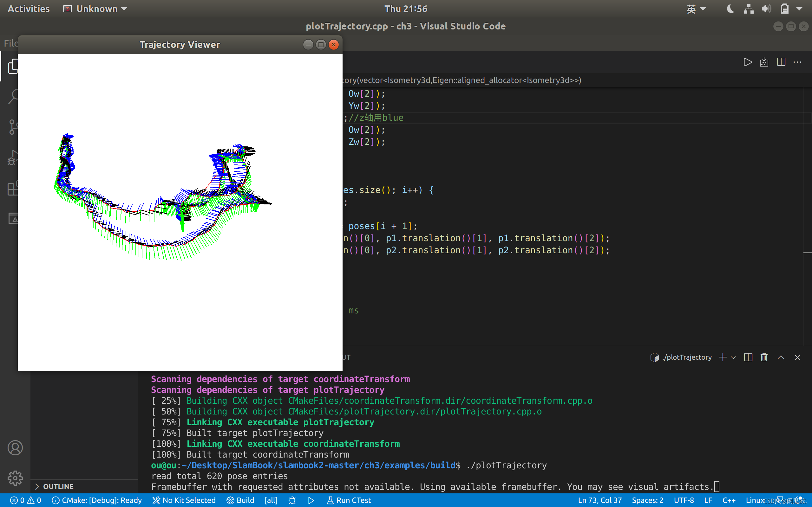Open the new terminal launch profile dropdown
The height and width of the screenshot is (507, 812).
click(733, 357)
